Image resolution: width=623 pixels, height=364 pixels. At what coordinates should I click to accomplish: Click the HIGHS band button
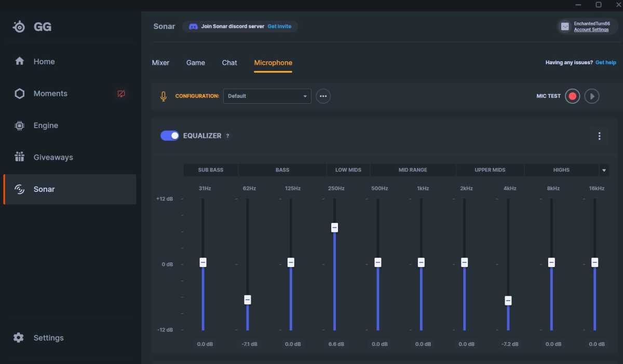click(x=561, y=170)
